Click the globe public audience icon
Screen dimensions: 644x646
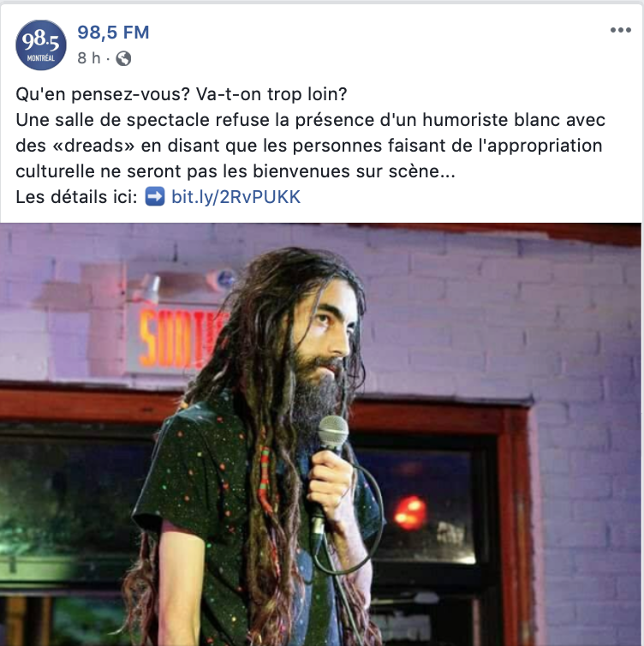(x=123, y=58)
